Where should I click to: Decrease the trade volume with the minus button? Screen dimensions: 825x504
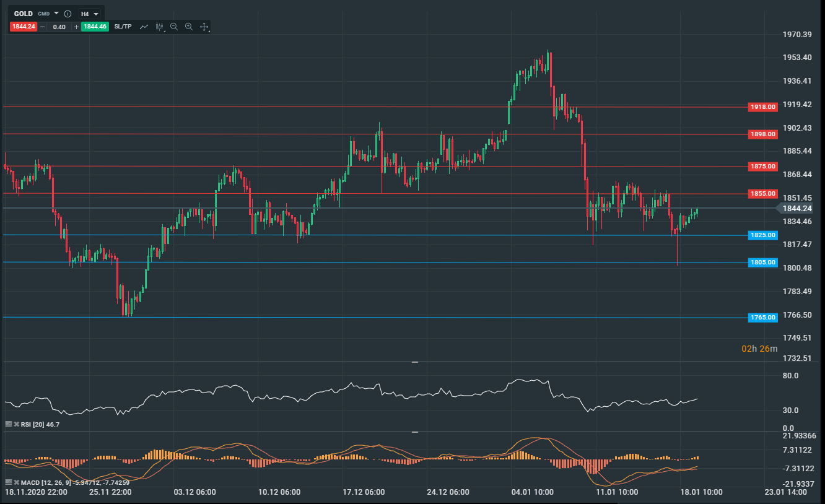tap(42, 27)
